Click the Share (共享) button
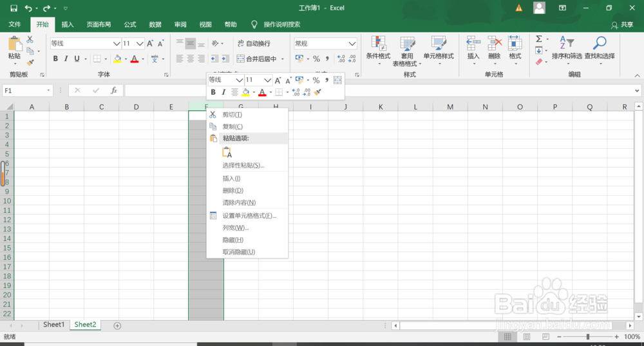The width and height of the screenshot is (644, 346). coord(622,24)
